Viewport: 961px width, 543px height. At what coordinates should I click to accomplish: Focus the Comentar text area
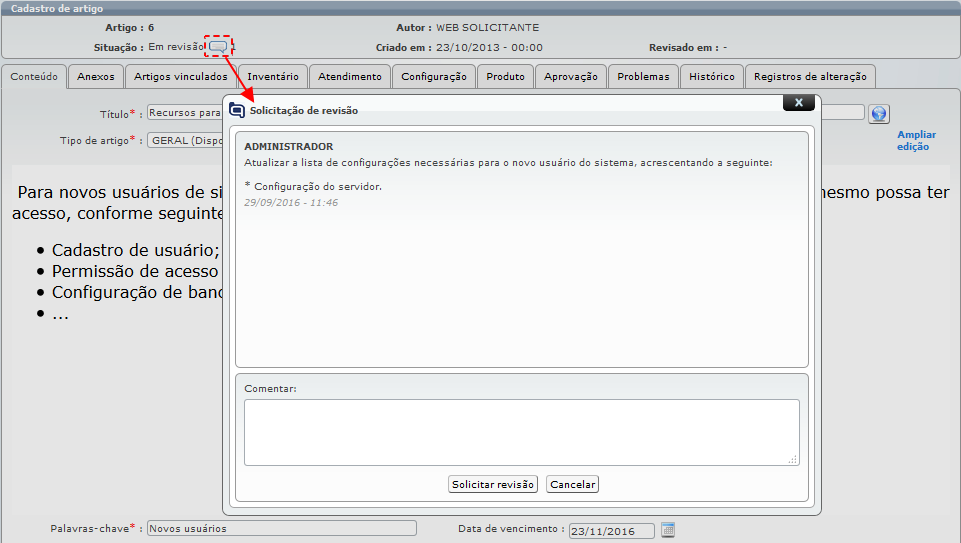521,432
